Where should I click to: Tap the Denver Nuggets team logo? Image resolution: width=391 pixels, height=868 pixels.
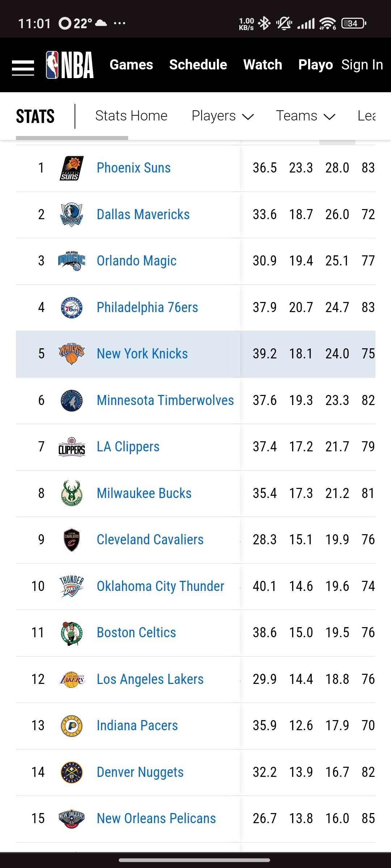tap(72, 772)
